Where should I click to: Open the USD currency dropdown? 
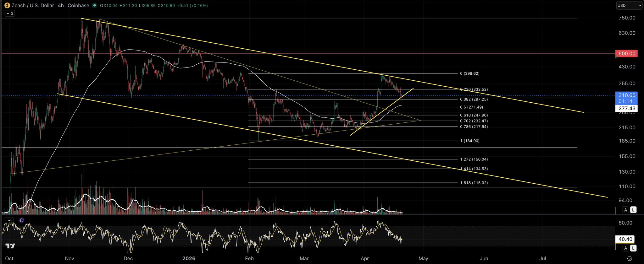629,5
